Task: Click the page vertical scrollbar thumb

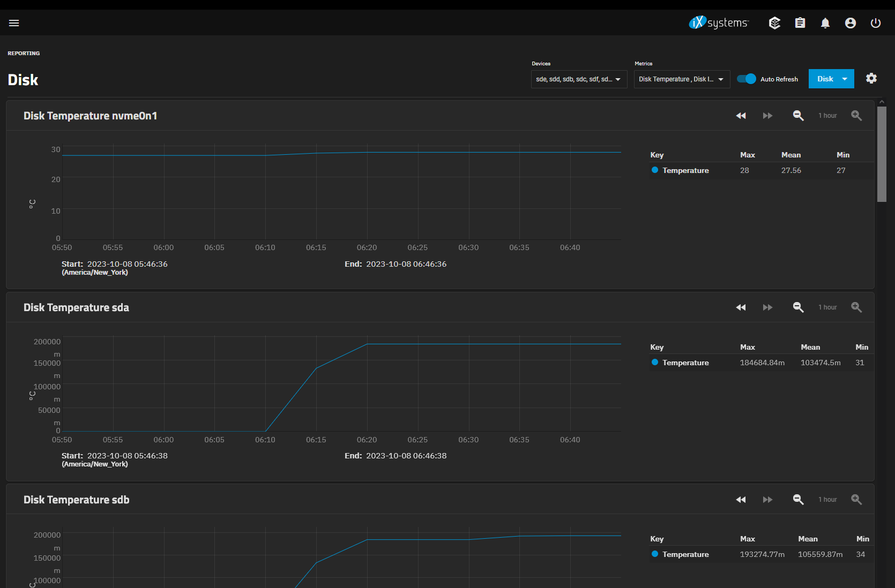Action: coord(882,154)
